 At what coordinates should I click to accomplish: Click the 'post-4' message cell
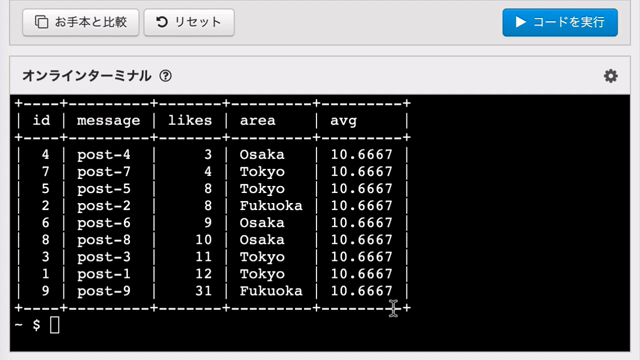104,155
